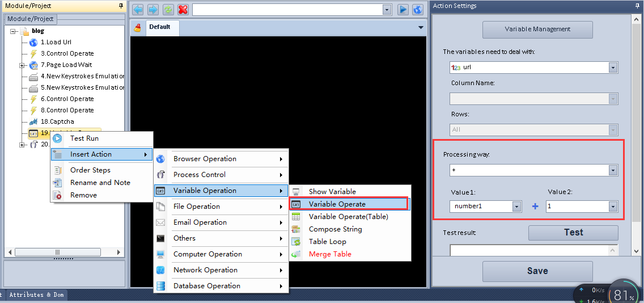Click the browser forward arrow icon
644x303 pixels.
153,10
